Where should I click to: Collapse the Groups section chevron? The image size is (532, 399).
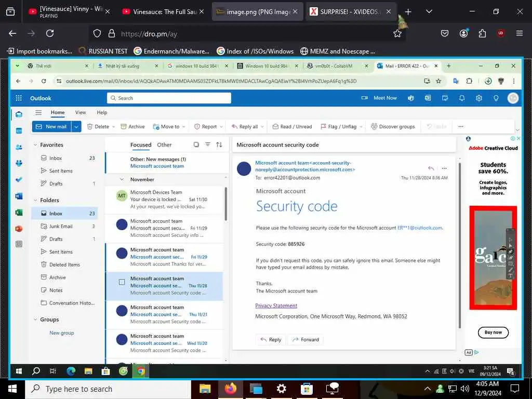(x=35, y=320)
